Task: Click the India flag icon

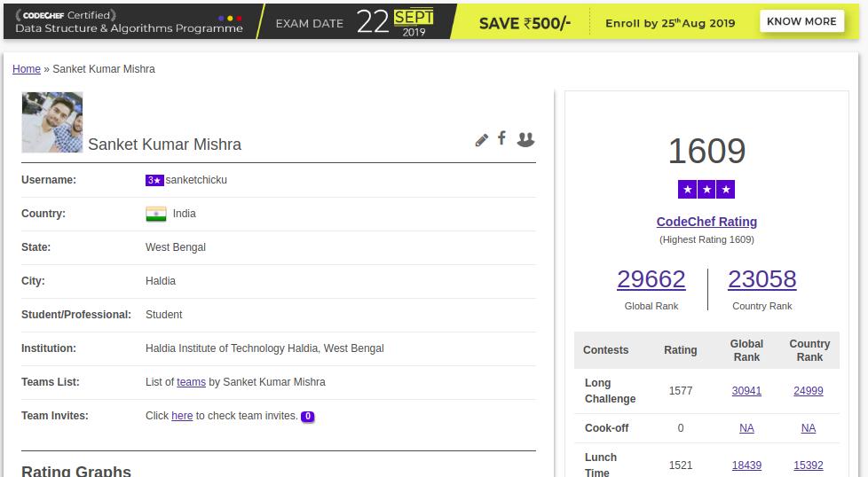Action: coord(156,214)
